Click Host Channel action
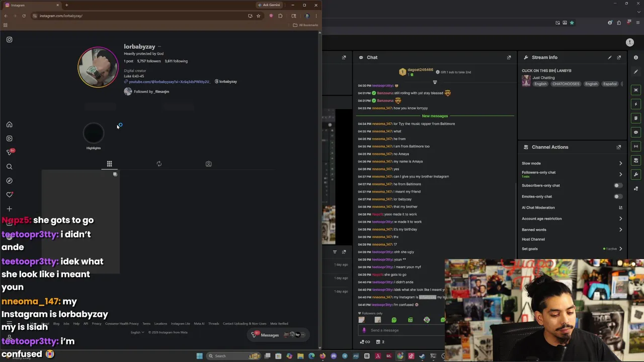The image size is (644, 362). coord(533,239)
